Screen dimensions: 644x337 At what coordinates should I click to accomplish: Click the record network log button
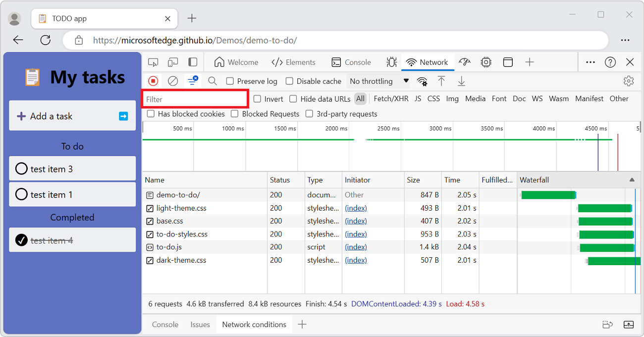pos(153,81)
